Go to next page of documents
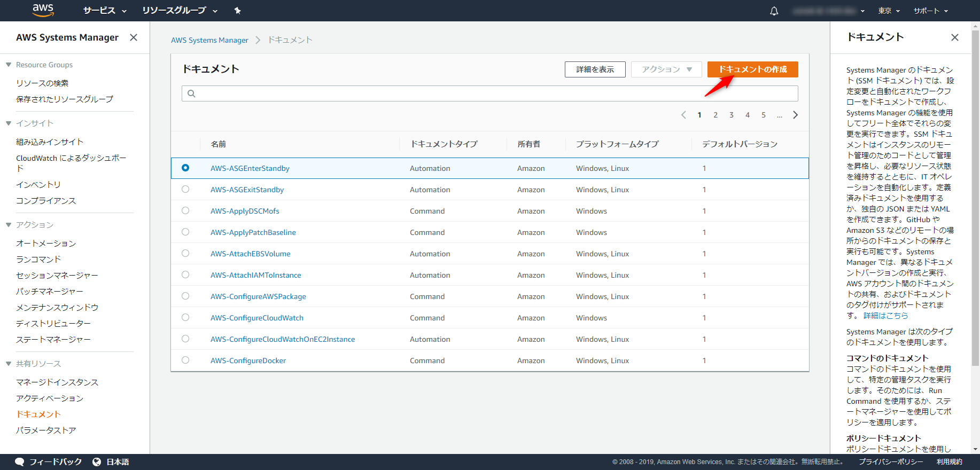 pos(795,115)
